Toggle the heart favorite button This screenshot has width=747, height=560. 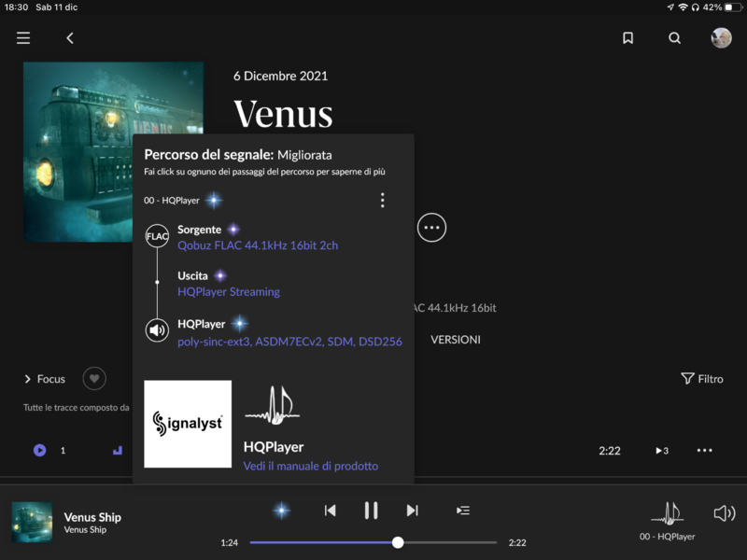93,379
